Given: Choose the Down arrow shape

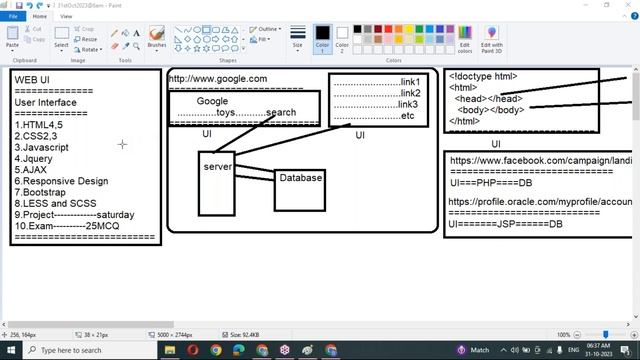Looking at the screenshot, I should [x=178, y=49].
